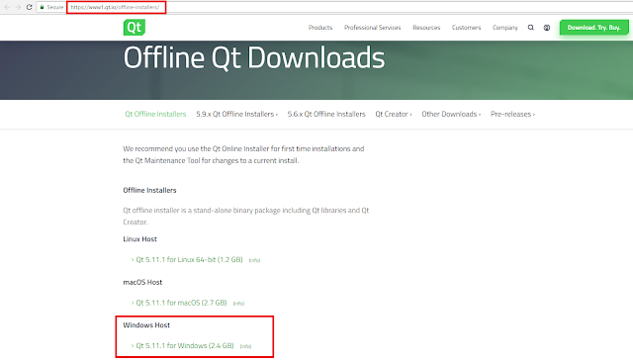The image size is (633, 364).
Task: Go back with browser back arrow
Action: [7, 7]
